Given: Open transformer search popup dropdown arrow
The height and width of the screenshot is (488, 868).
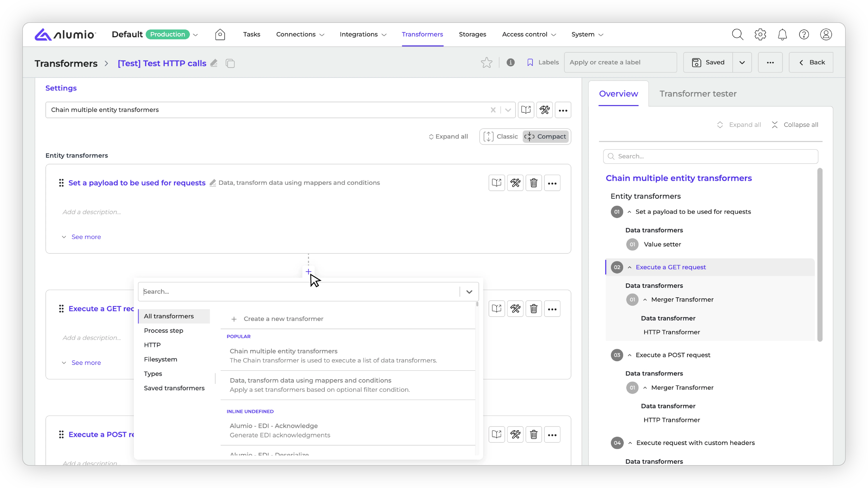Looking at the screenshot, I should point(469,292).
